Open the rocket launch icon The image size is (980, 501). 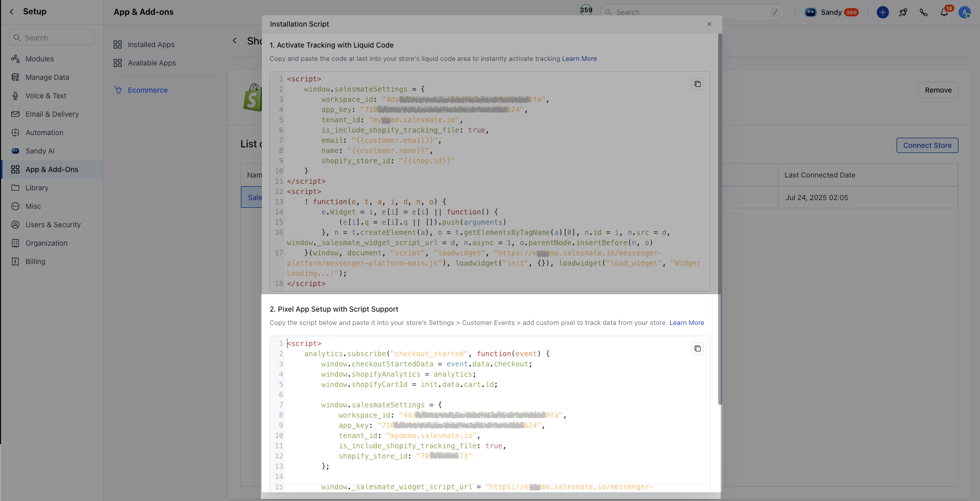(x=903, y=12)
